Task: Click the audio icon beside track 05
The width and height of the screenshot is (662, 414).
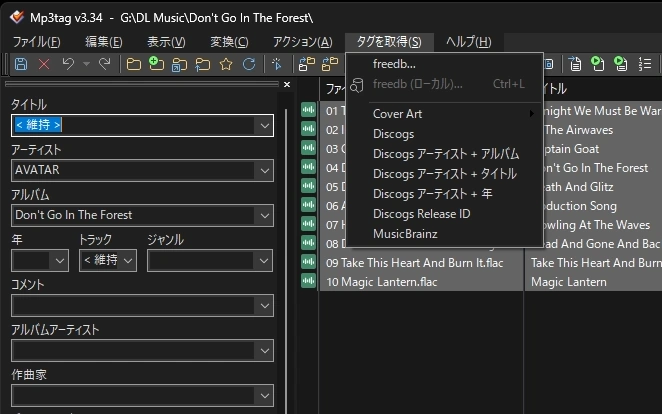Action: coord(309,186)
